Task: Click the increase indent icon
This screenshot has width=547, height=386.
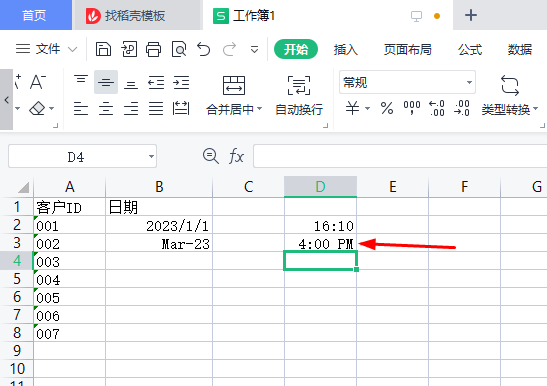Action: pos(181,82)
